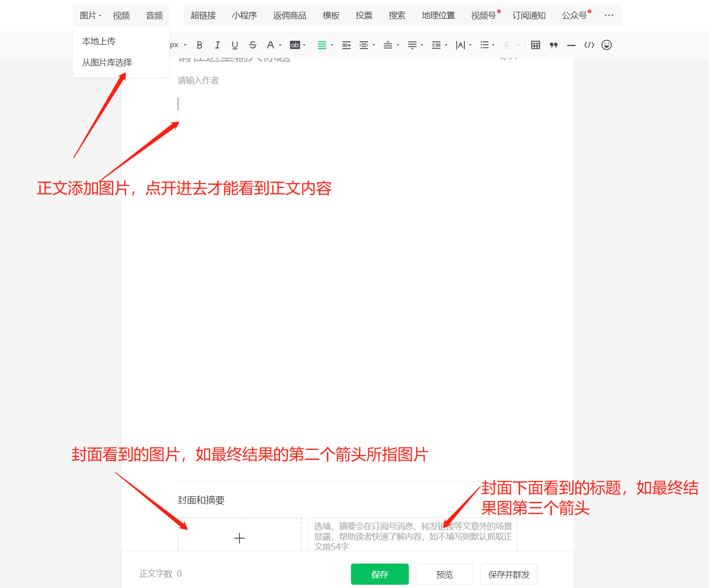This screenshot has height=588, width=709.
Task: Click the author input field 请输入作者
Action: point(198,80)
